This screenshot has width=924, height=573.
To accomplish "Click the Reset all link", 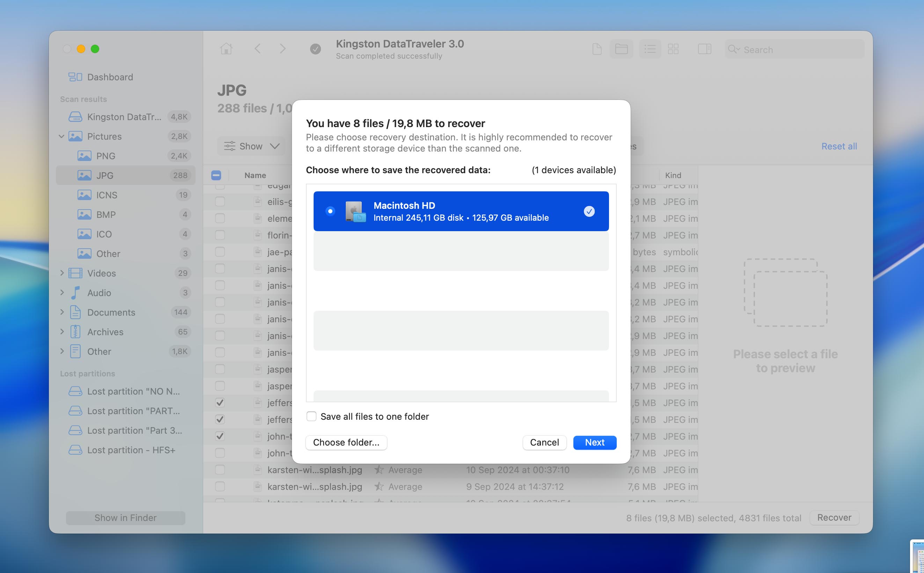I will click(x=839, y=146).
